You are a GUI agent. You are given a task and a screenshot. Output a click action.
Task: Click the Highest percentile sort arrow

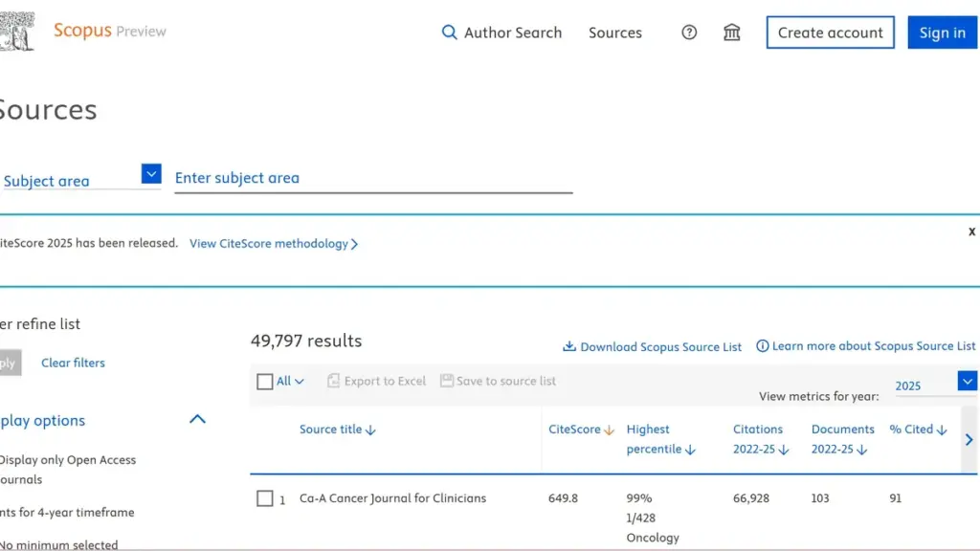point(690,450)
